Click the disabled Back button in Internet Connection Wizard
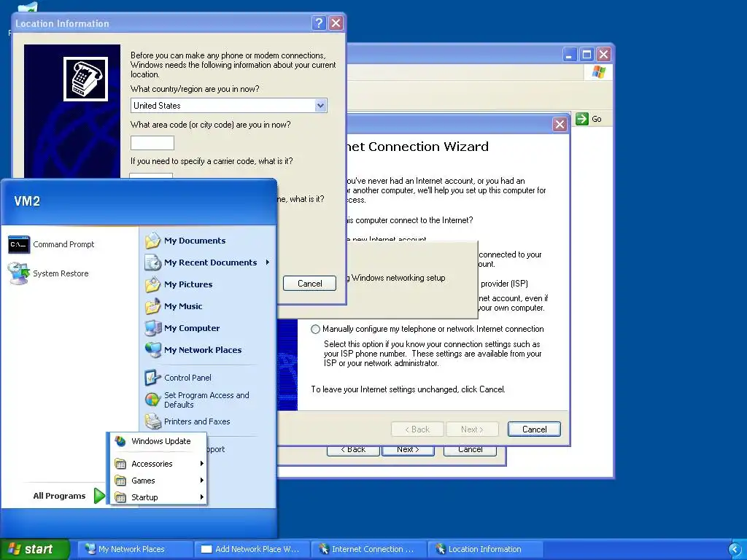This screenshot has height=560, width=747. 417,429
